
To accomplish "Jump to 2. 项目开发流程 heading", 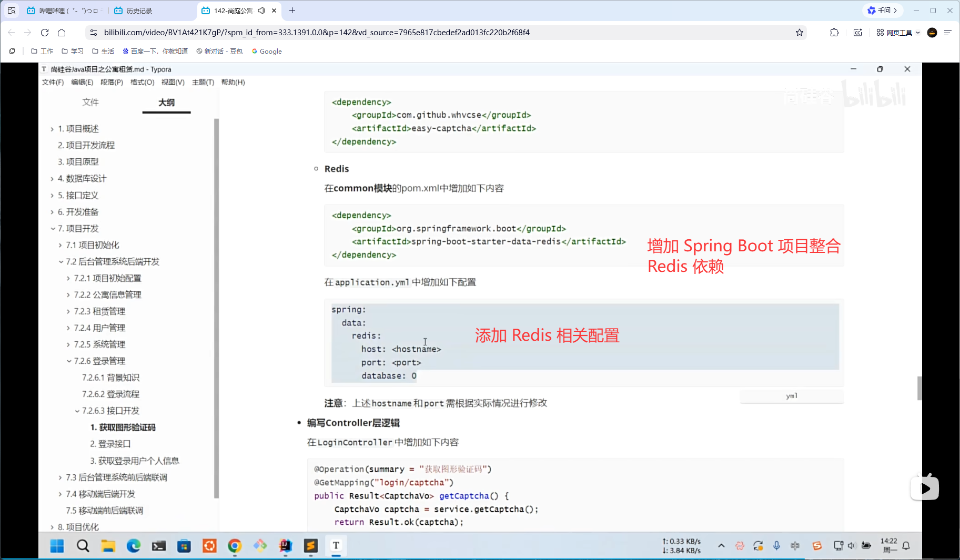I will [x=86, y=145].
